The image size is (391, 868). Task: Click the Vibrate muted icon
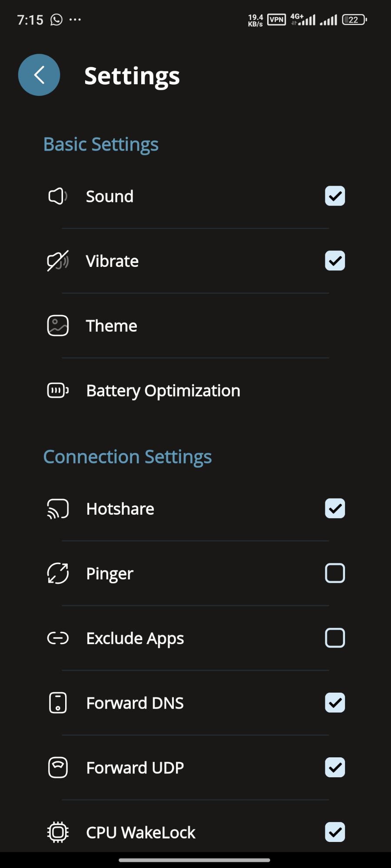point(58,261)
